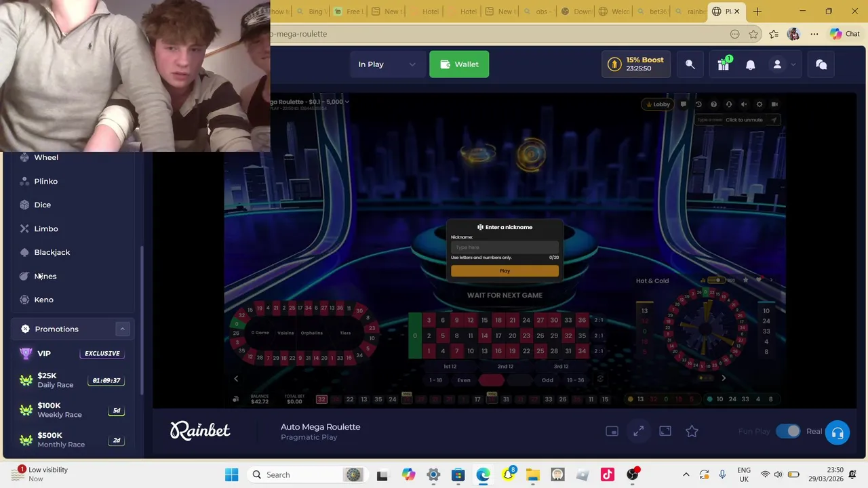This screenshot has height=488, width=868.
Task: Open the picture-in-picture mini player icon
Action: point(612,431)
